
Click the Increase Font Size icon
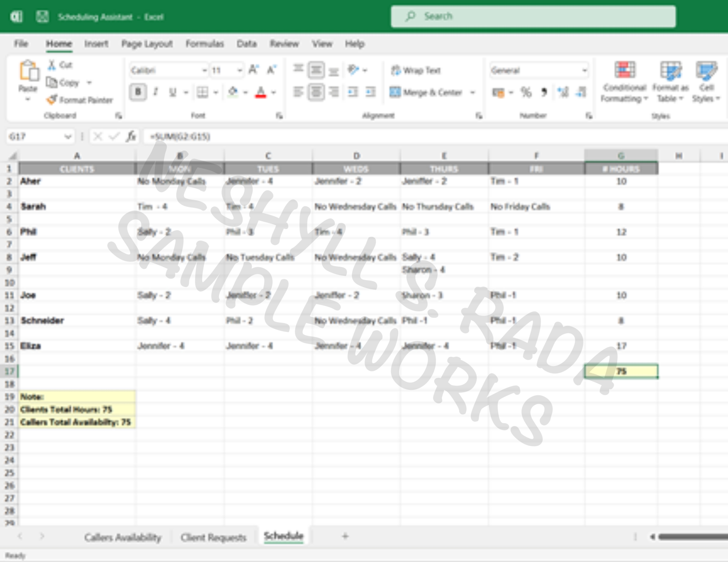253,70
